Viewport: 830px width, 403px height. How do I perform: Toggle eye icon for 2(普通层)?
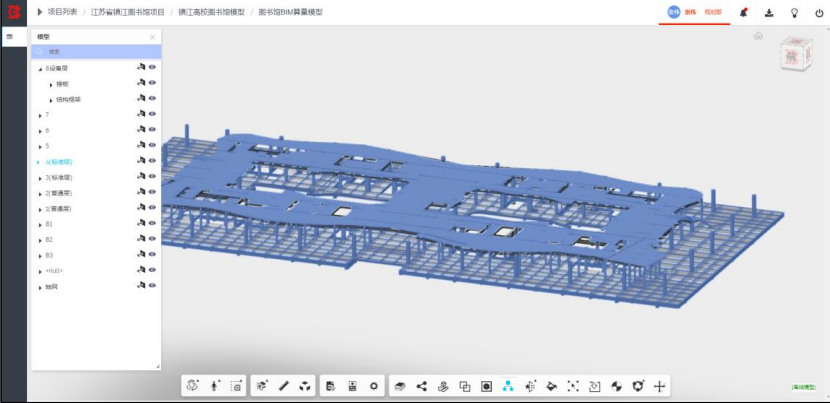(152, 192)
